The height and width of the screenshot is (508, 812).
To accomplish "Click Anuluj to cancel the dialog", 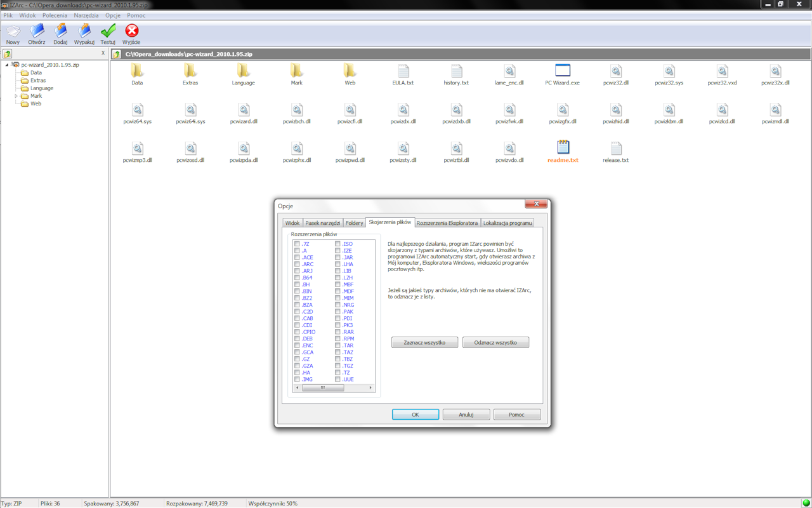I will 466,415.
